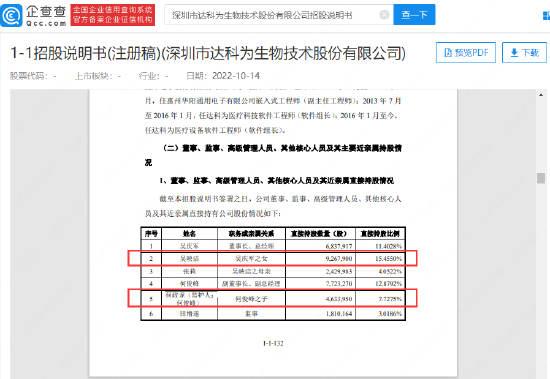Click the Qcc.com logo icon
The width and height of the screenshot is (550, 379).
coord(12,15)
